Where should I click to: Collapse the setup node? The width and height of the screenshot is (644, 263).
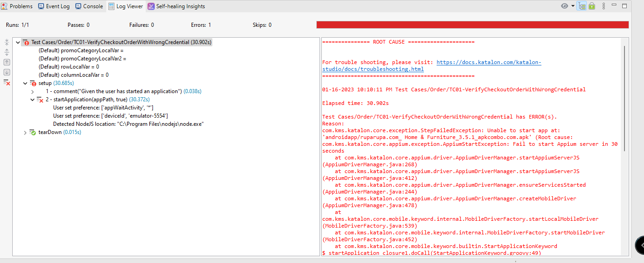pyautogui.click(x=25, y=83)
